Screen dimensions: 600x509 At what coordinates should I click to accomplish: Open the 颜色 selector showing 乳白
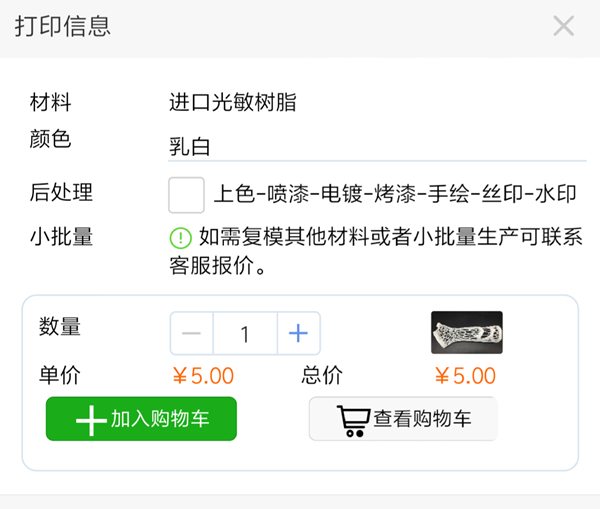pos(377,147)
